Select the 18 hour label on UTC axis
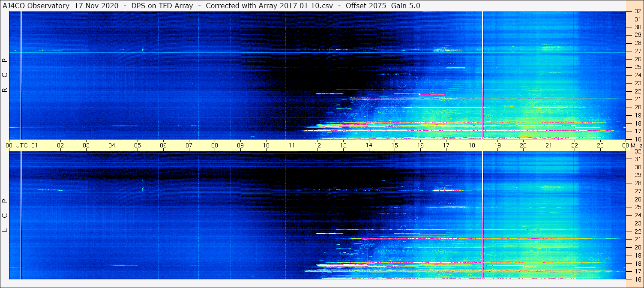This screenshot has width=644, height=288. [x=472, y=145]
